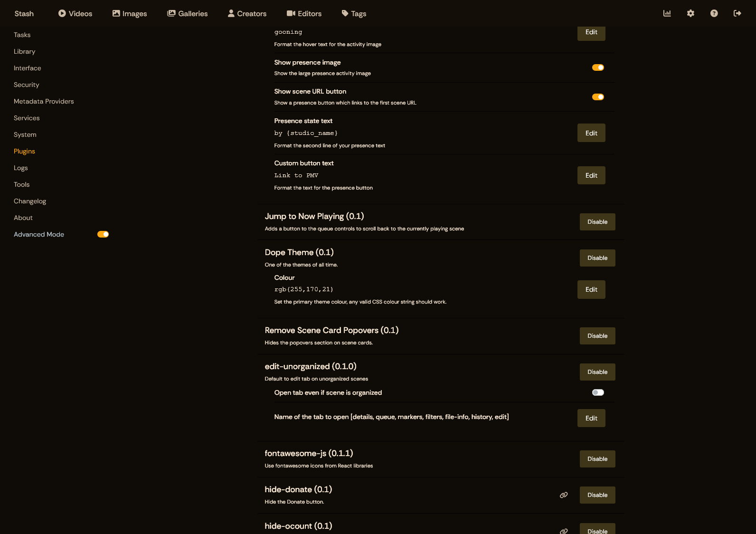Viewport: 756px width, 534px height.
Task: Enable Open tab even if organized
Action: [598, 392]
